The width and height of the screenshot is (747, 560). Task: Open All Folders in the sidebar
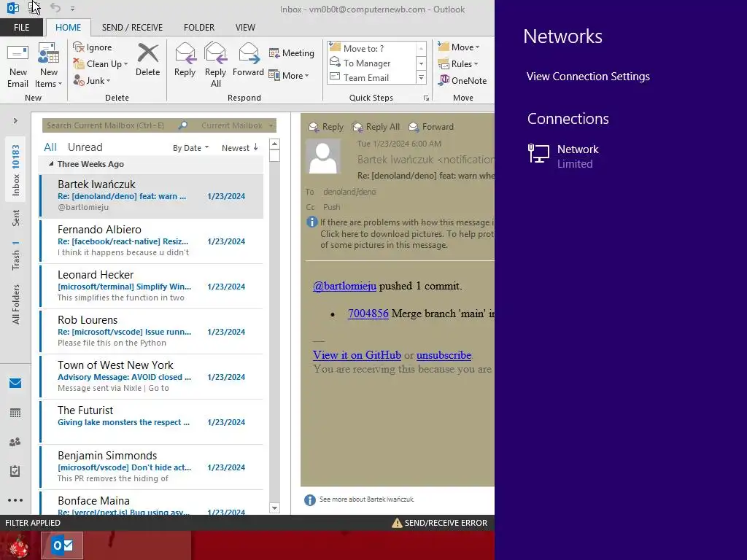tap(16, 304)
